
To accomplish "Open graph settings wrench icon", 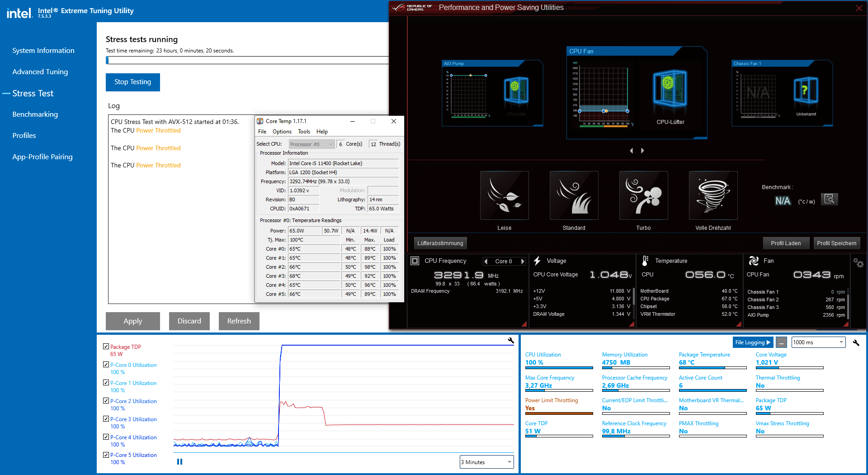I will [x=511, y=341].
